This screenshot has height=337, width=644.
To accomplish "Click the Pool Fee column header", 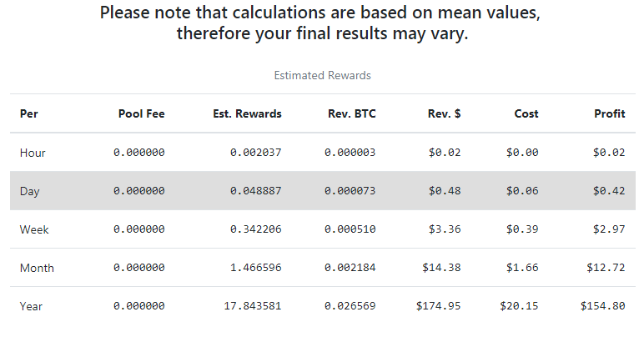I will [x=141, y=113].
